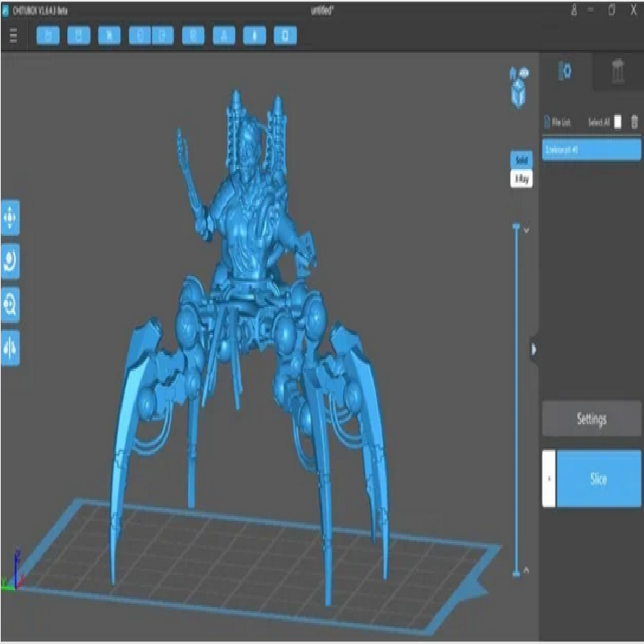Open the Settings button
644x644 pixels.
[x=591, y=419]
